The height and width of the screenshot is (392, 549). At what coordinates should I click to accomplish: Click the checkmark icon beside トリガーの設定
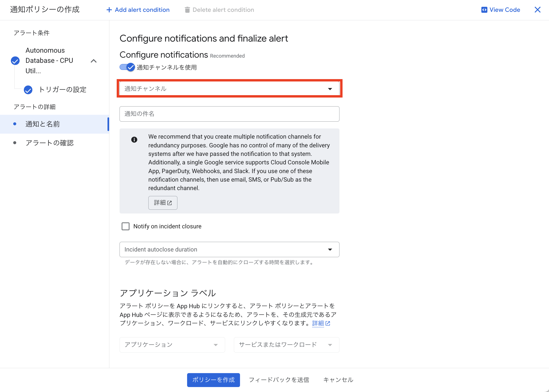point(28,90)
